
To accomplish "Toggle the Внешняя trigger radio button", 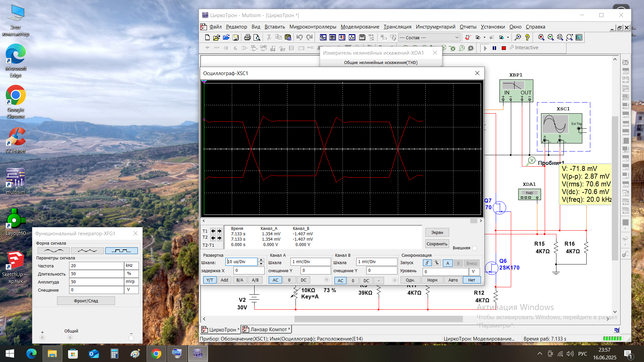I will coord(475,248).
